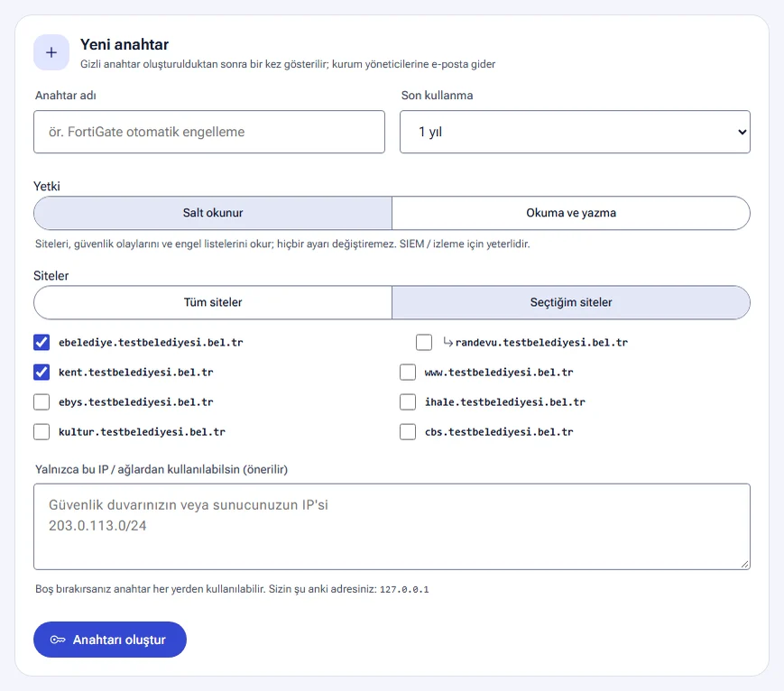This screenshot has width=784, height=691.
Task: Click label www.testbelediyesi.bel.tr
Action: (x=499, y=372)
